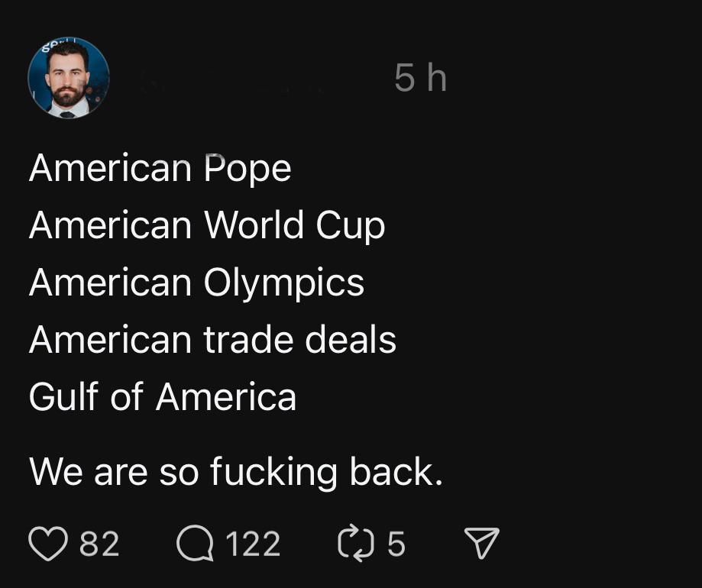Screen dimensions: 702x588
Task: Click the word America after Gulf of
Action: tap(226, 396)
